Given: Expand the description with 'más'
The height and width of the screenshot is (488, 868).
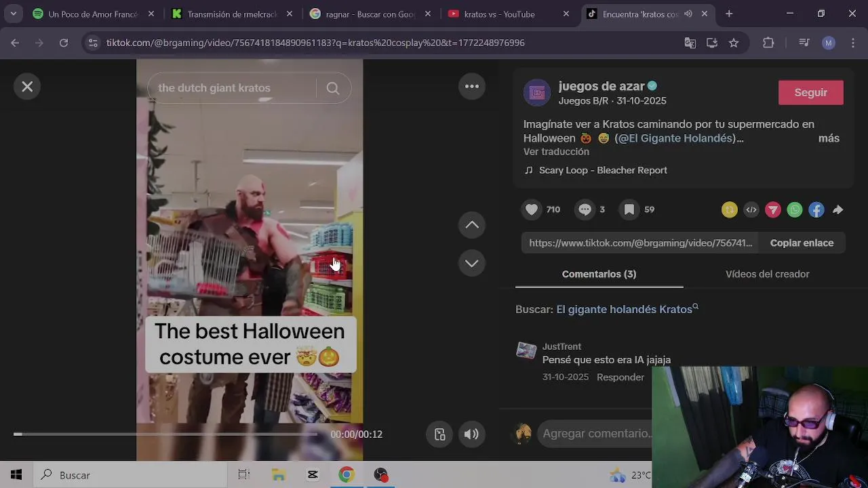Looking at the screenshot, I should click(x=829, y=138).
